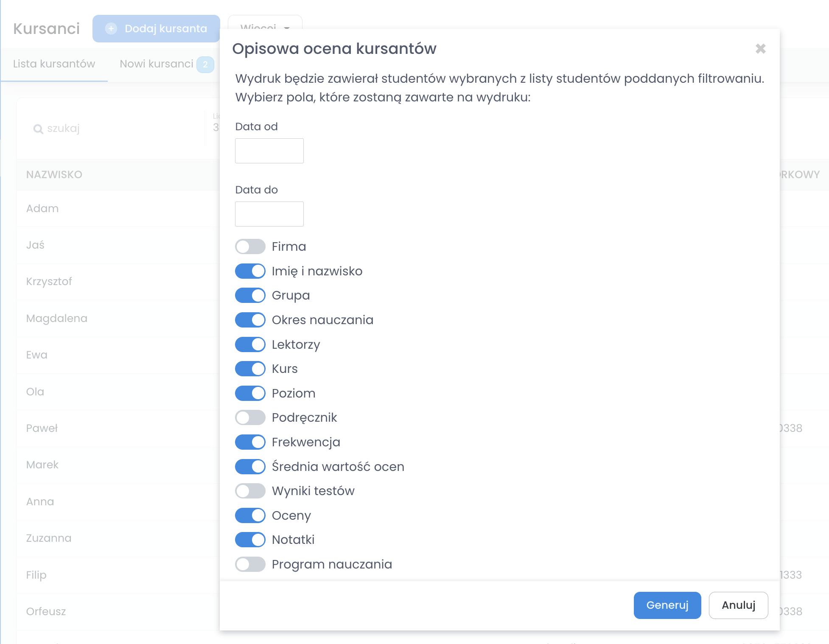Click the Generuj button

pos(667,605)
